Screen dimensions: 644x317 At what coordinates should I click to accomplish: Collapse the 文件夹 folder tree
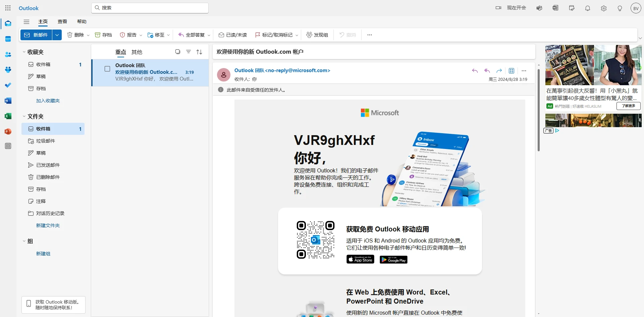[x=24, y=116]
